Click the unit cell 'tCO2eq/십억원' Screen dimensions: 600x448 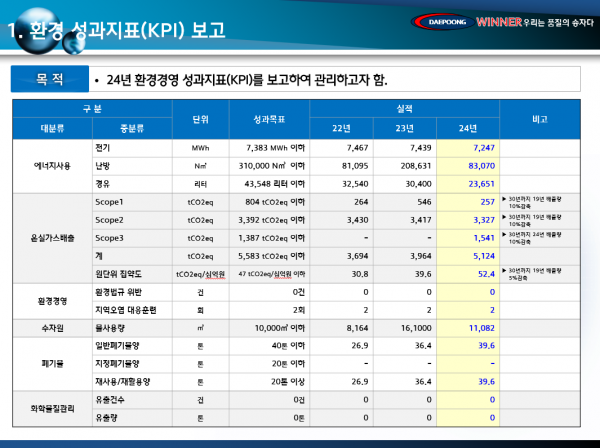(x=201, y=274)
